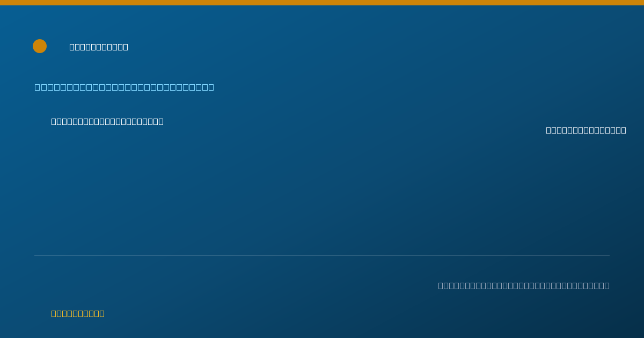
Task: Click the right-aligned white text label
Action: [586, 130]
